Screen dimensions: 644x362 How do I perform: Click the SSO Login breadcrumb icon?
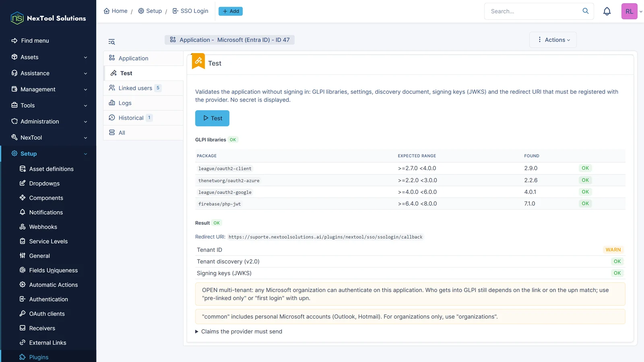[x=175, y=11]
